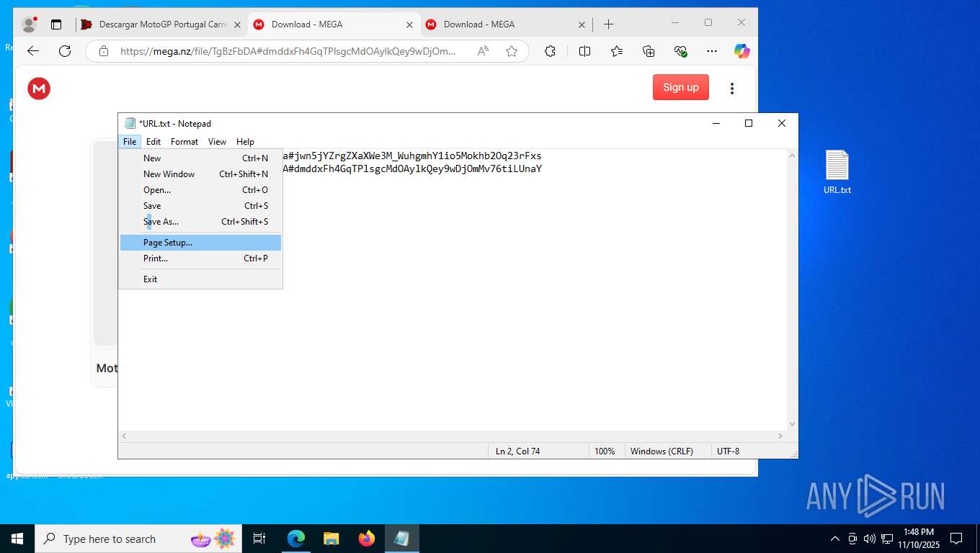The width and height of the screenshot is (980, 553).
Task: Launch Copilot from Edge toolbar
Action: (x=742, y=51)
